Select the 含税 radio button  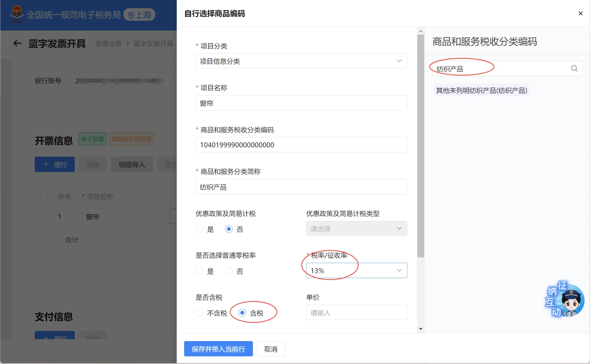pyautogui.click(x=242, y=312)
